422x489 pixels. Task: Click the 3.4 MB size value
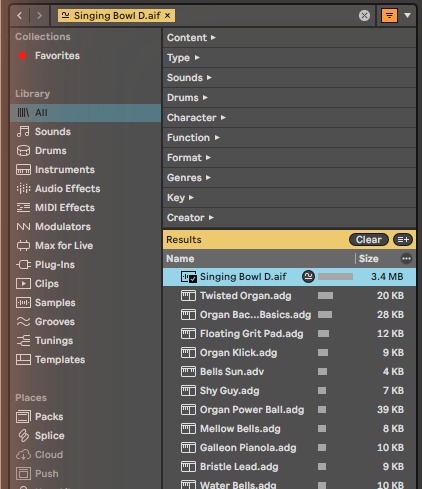pyautogui.click(x=387, y=277)
